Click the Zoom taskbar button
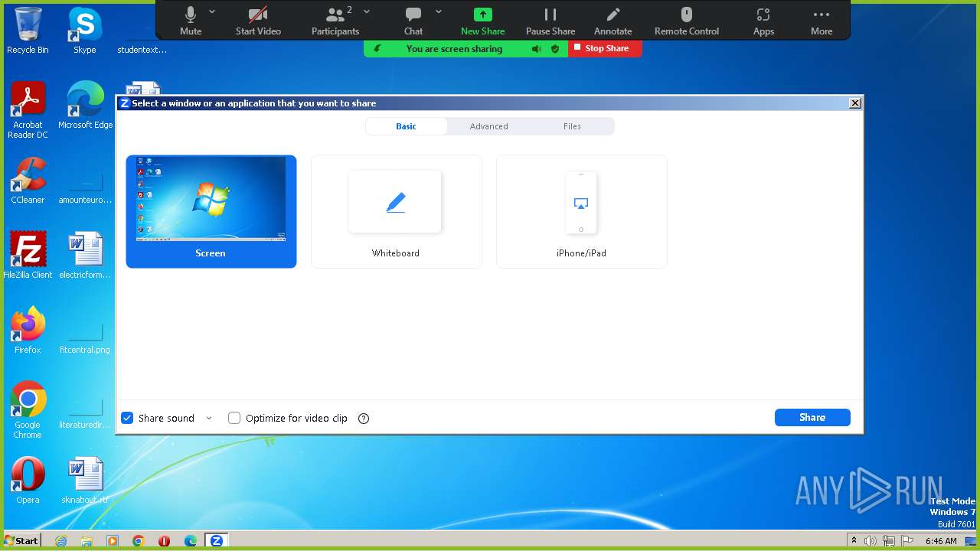The height and width of the screenshot is (551, 980). pos(217,540)
